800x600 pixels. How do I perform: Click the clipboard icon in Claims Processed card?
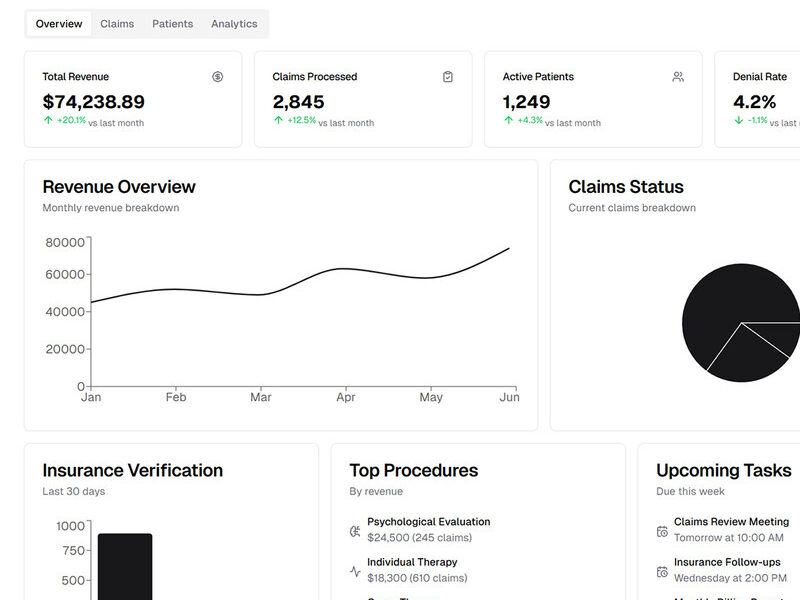(448, 77)
